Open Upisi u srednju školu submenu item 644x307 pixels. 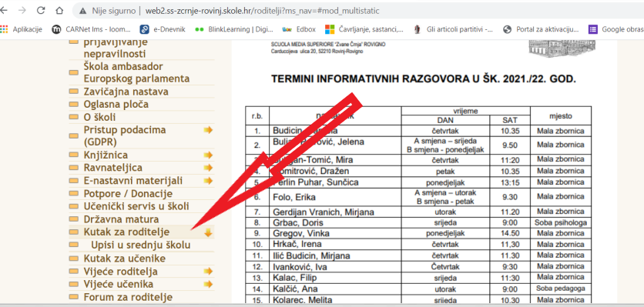[x=141, y=245]
